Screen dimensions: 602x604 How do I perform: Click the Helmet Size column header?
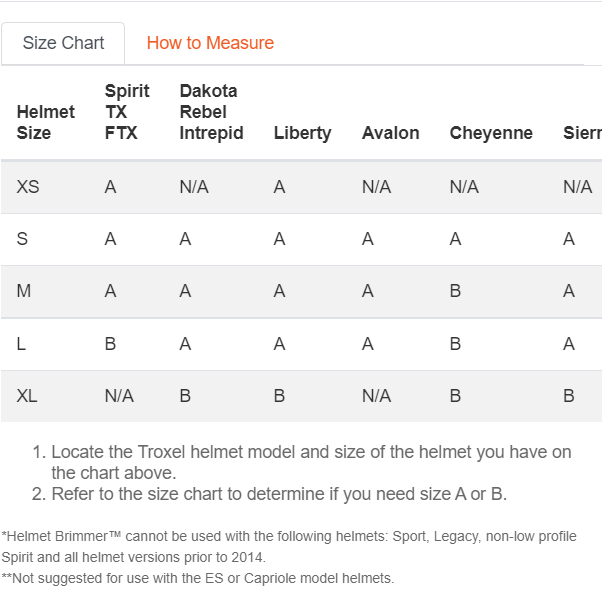pyautogui.click(x=46, y=122)
